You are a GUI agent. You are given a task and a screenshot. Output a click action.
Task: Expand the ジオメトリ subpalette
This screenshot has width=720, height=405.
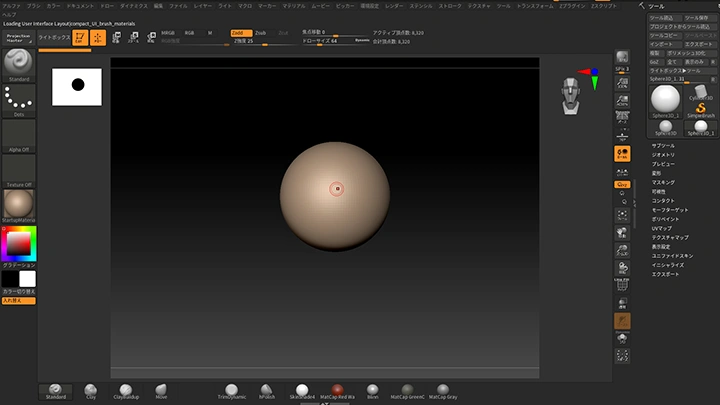click(663, 155)
